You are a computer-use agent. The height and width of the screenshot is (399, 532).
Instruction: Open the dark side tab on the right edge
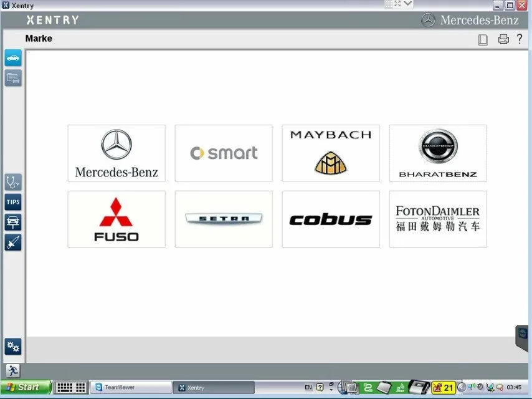click(523, 338)
